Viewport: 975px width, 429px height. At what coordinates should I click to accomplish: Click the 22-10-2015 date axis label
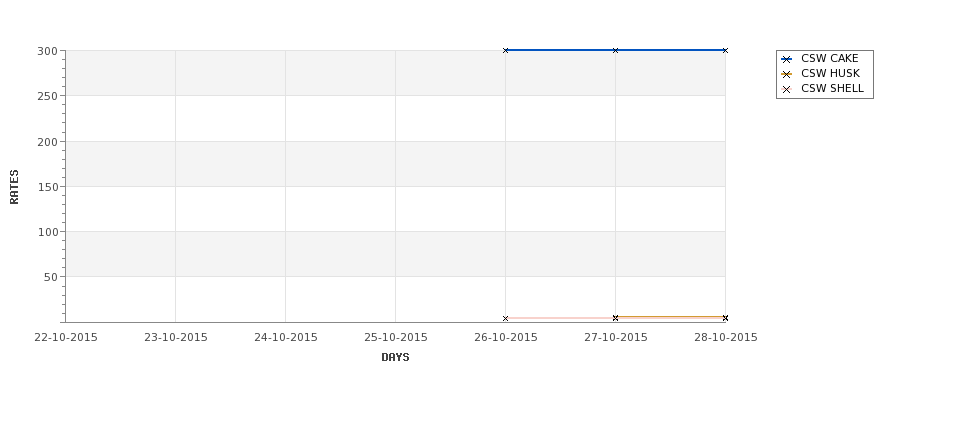pyautogui.click(x=66, y=338)
